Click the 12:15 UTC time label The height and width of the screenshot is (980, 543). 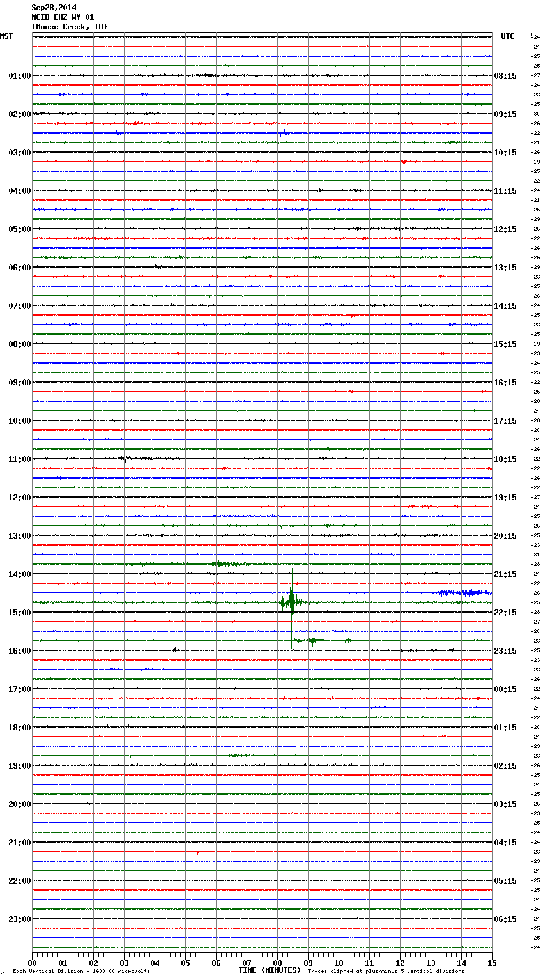point(505,229)
